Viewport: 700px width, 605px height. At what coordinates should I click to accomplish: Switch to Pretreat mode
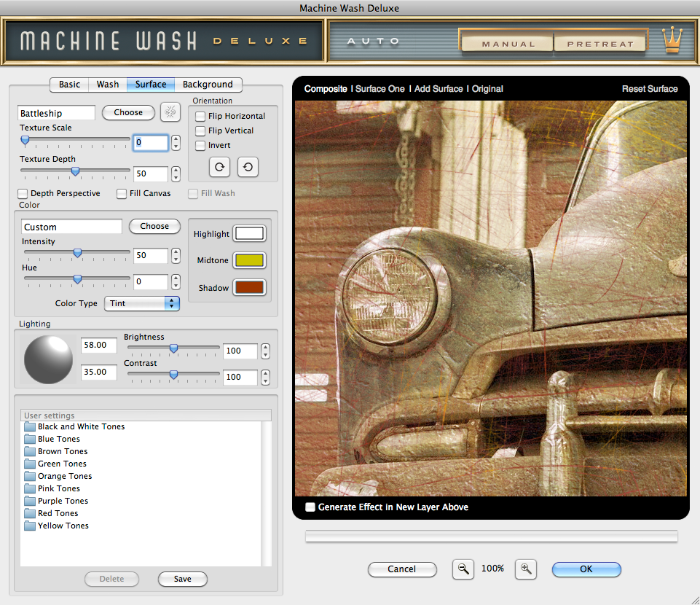[600, 44]
